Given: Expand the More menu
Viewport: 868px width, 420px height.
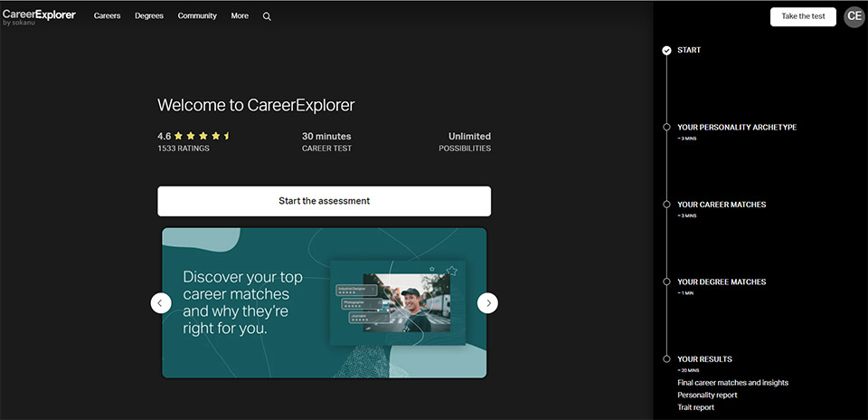Looking at the screenshot, I should tap(240, 16).
